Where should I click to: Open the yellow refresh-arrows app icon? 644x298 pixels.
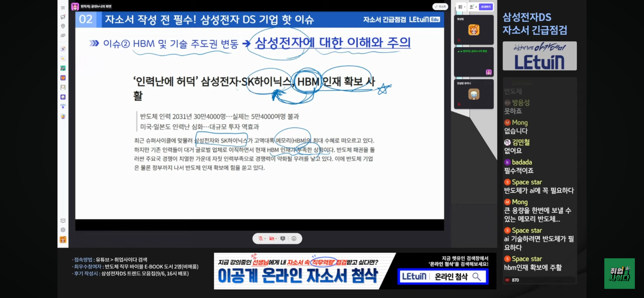point(63,59)
